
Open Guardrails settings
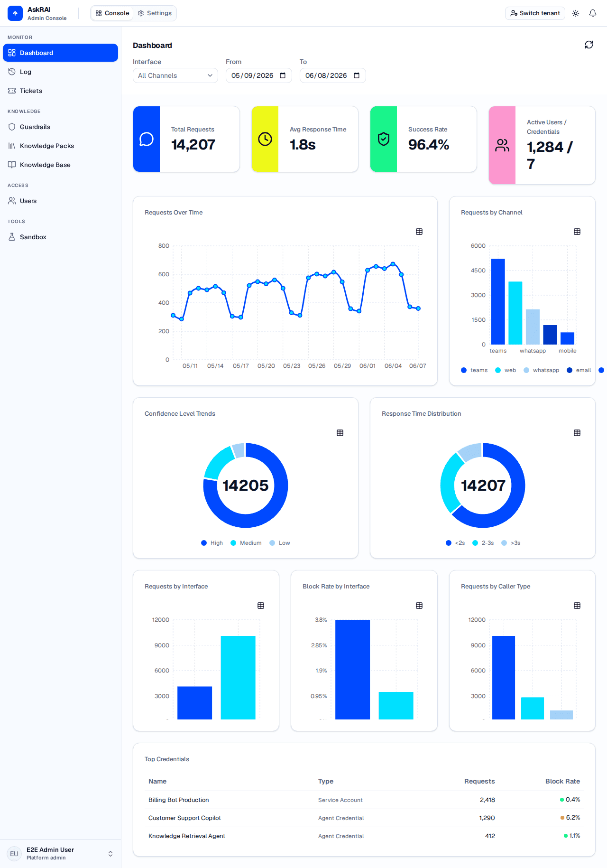tap(60, 127)
